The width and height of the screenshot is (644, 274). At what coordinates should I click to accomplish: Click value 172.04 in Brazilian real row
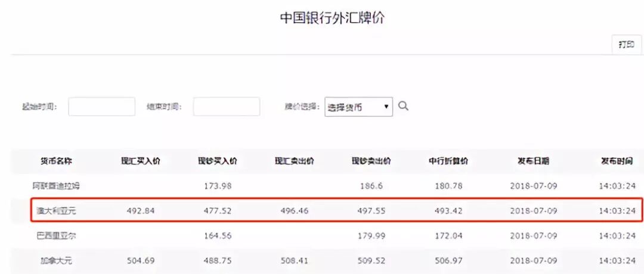[x=448, y=236]
